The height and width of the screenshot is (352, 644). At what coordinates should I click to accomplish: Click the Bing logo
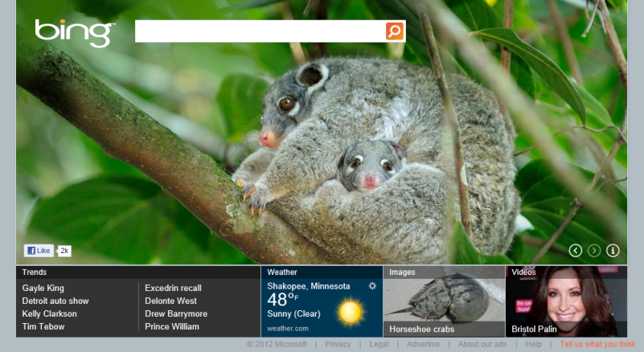tap(74, 33)
